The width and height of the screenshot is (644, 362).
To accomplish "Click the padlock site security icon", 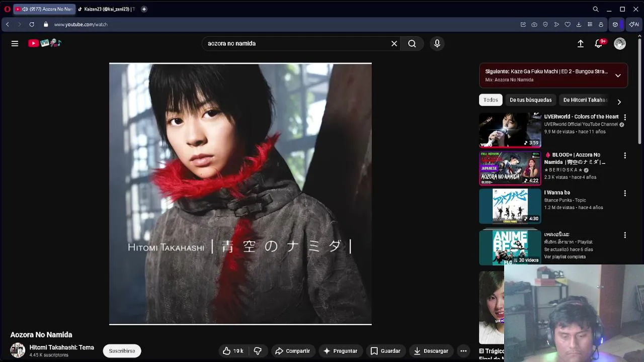I will (x=46, y=24).
